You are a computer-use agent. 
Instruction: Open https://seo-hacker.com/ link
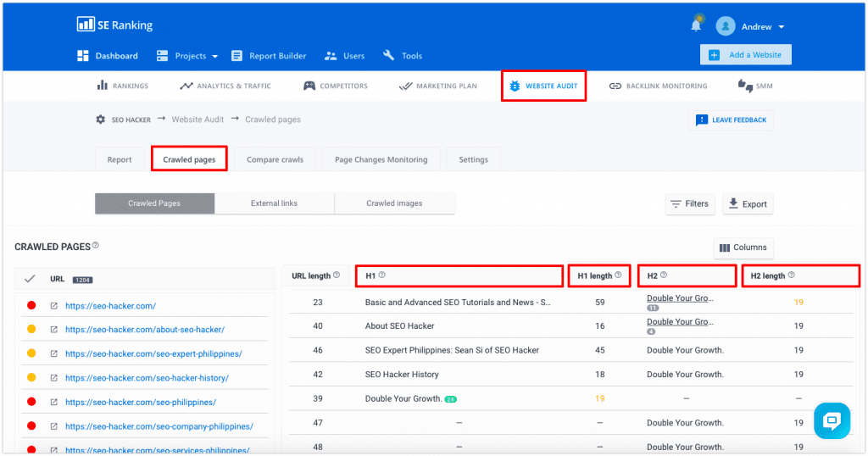111,305
